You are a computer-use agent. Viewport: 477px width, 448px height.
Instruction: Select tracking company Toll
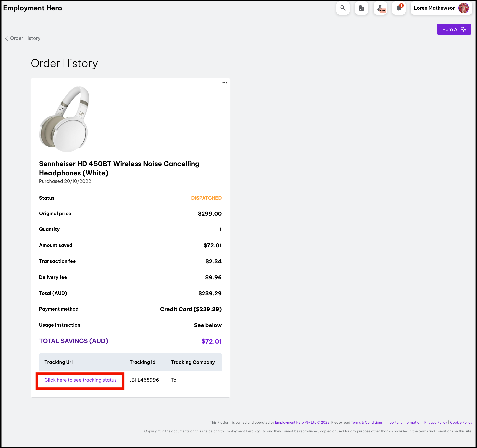175,380
